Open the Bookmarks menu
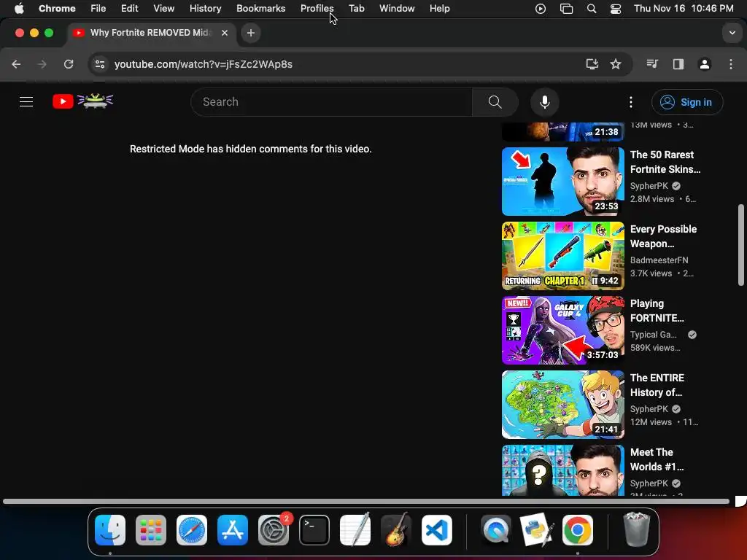This screenshot has height=560, width=747. click(x=260, y=9)
